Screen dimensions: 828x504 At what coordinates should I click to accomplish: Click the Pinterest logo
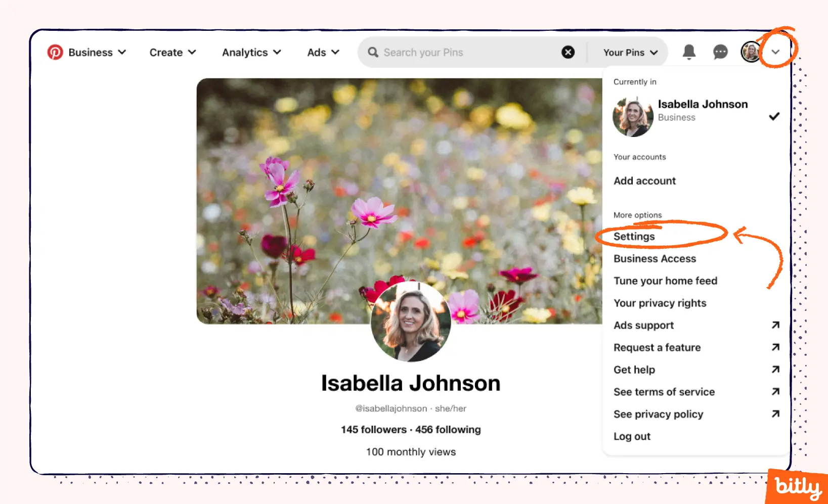tap(56, 52)
